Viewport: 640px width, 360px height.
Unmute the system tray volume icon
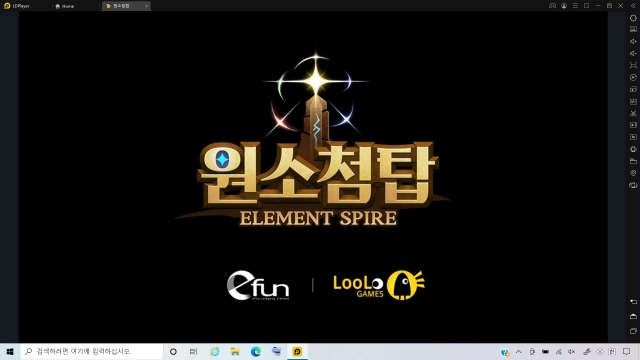coord(571,351)
